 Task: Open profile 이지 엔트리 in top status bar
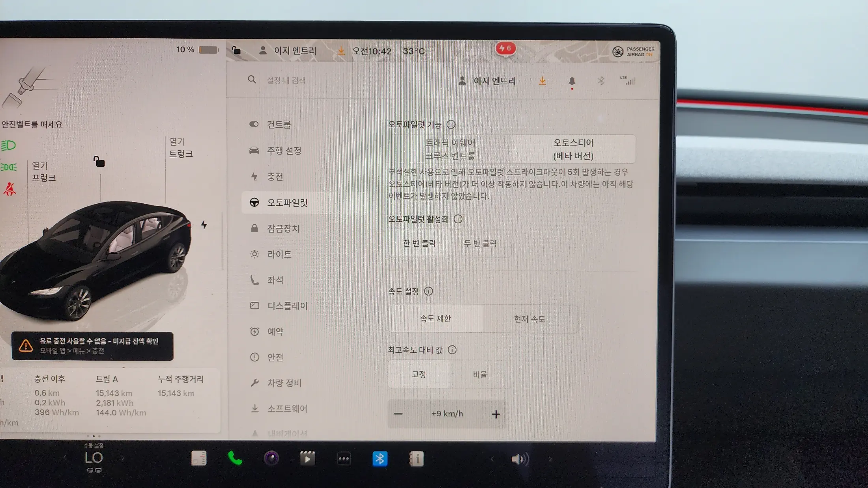click(288, 50)
